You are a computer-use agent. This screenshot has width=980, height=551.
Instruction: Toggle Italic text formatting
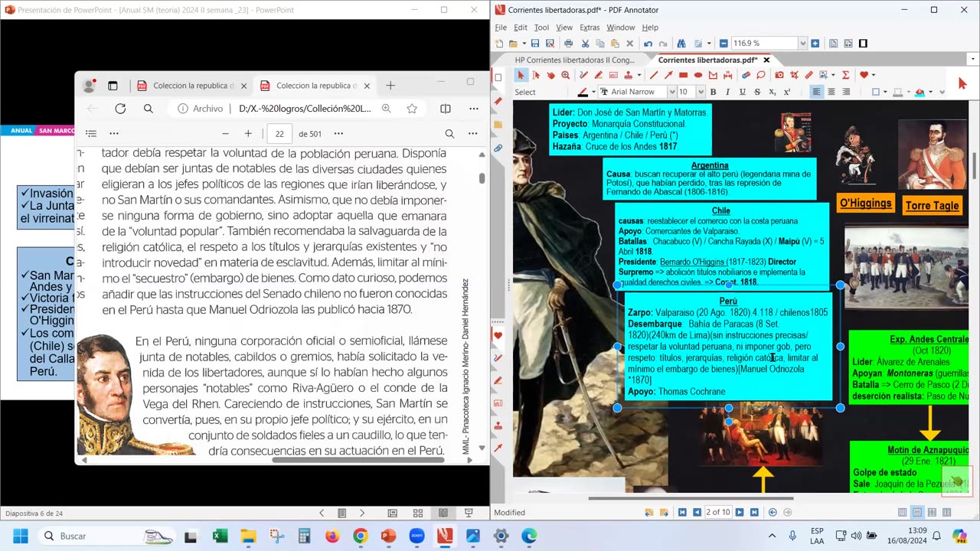pos(727,92)
